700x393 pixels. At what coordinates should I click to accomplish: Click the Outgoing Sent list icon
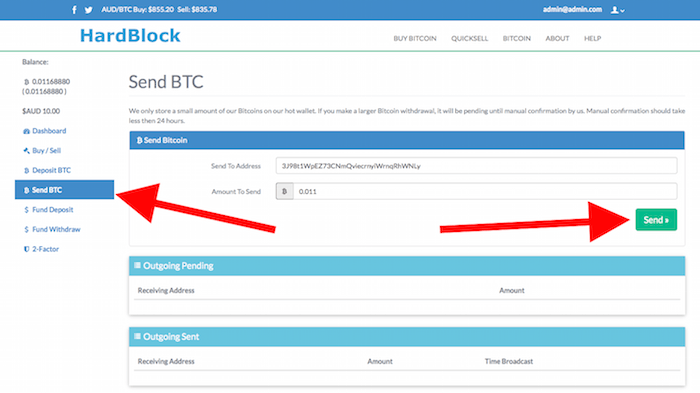click(x=137, y=336)
